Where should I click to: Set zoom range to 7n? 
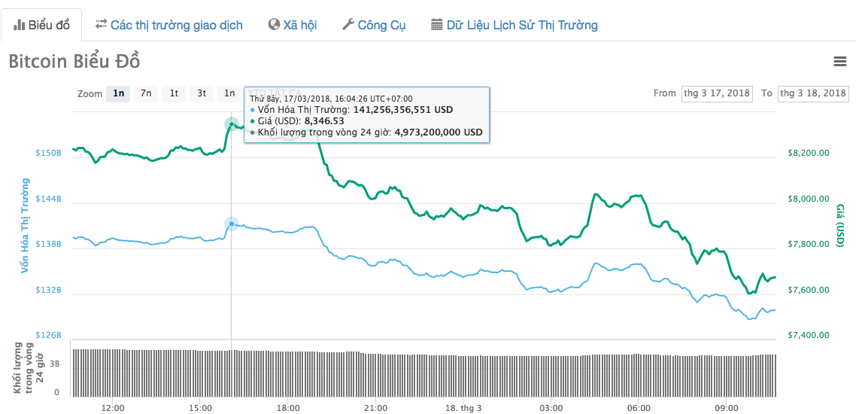point(146,93)
